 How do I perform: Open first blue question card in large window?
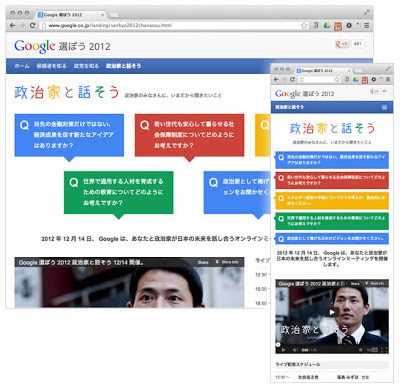(69, 135)
